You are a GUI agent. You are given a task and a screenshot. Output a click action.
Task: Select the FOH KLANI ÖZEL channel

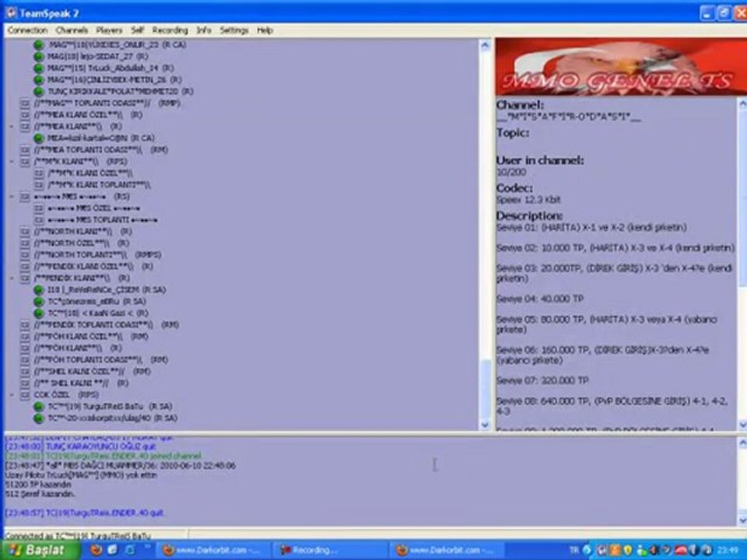[91, 337]
